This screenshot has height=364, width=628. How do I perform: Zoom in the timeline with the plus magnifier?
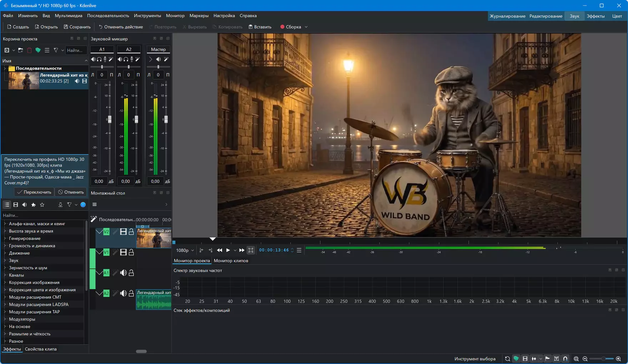[618, 359]
